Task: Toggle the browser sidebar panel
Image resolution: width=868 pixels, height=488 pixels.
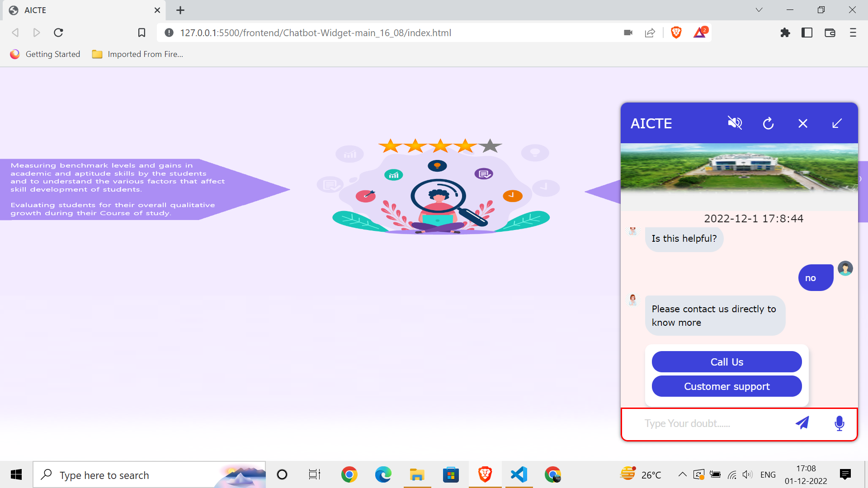Action: (807, 33)
